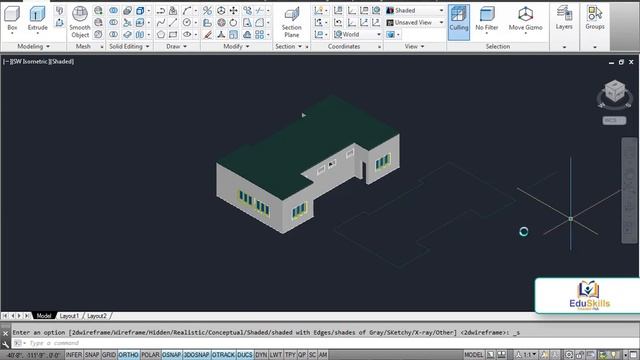
Task: Click the Mesh panel launcher arrow
Action: coord(102,47)
